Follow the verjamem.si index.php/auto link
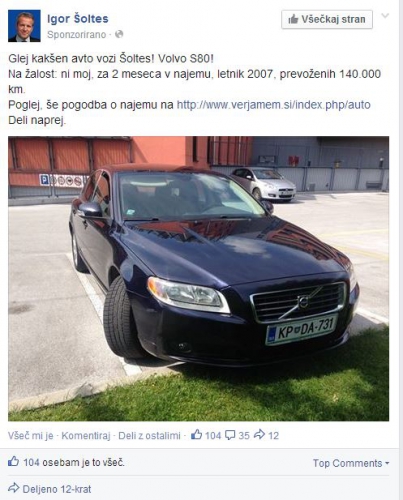 (273, 105)
